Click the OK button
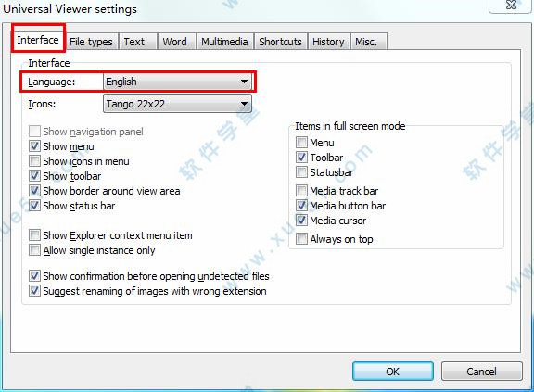 click(x=393, y=372)
